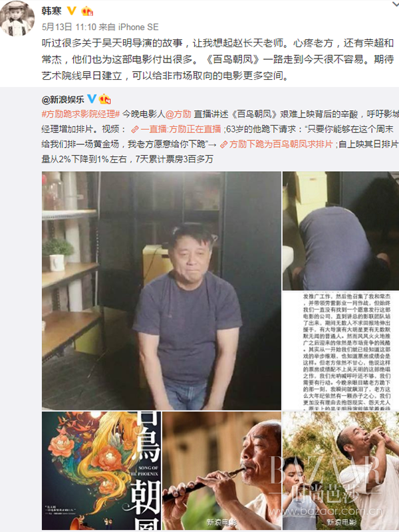Open the @方励 mention link
This screenshot has width=399, height=532.
[x=178, y=114]
